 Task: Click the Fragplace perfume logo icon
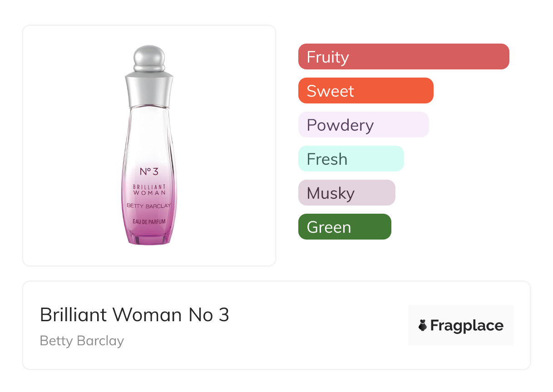pos(423,325)
